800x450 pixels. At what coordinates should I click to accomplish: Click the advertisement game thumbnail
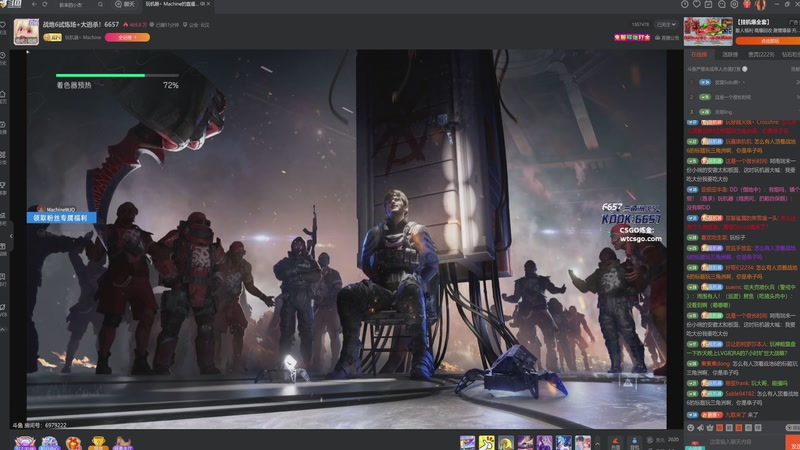708,31
